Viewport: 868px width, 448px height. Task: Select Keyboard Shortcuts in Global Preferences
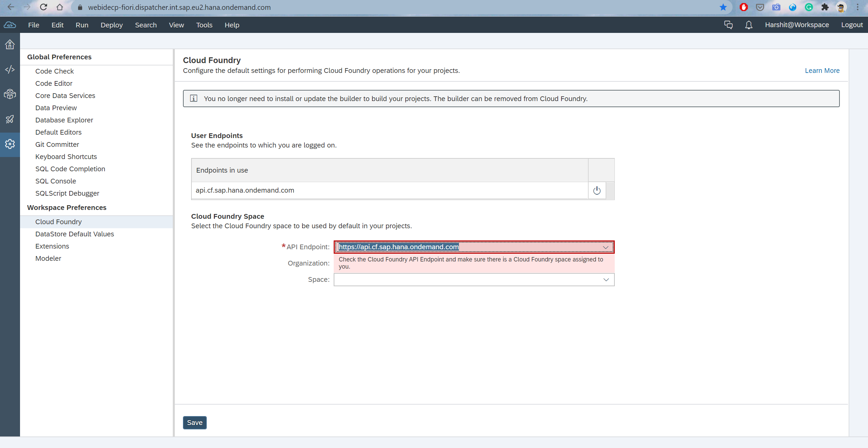(66, 156)
